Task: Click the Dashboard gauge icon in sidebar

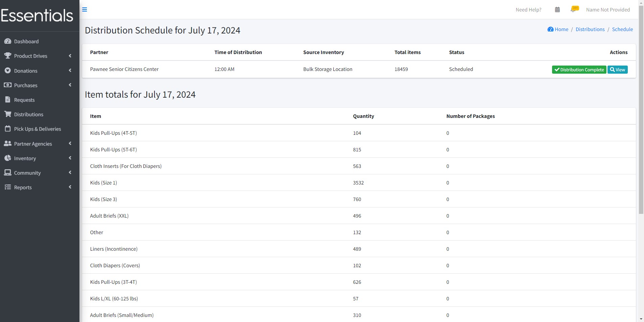Action: point(8,41)
